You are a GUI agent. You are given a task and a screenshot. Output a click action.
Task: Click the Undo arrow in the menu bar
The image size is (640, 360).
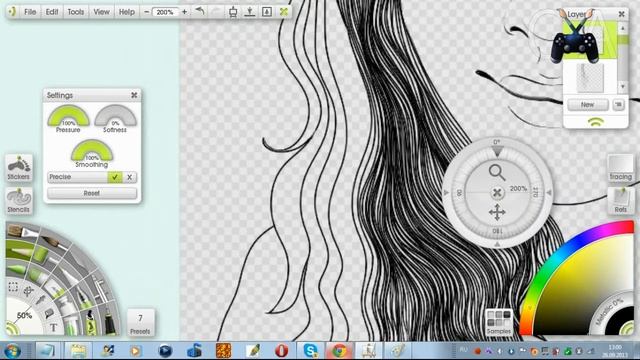pyautogui.click(x=200, y=11)
